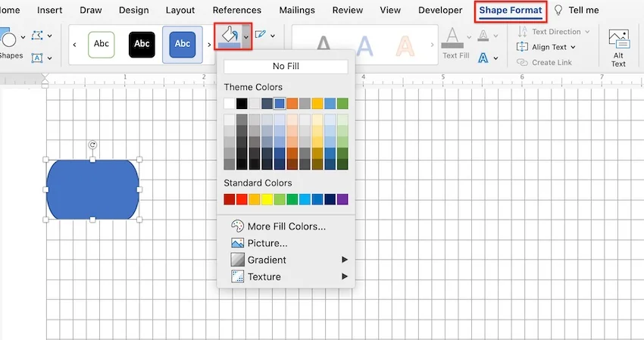Switch to the Layout tab
Viewport: 644px width, 340px height.
click(180, 10)
